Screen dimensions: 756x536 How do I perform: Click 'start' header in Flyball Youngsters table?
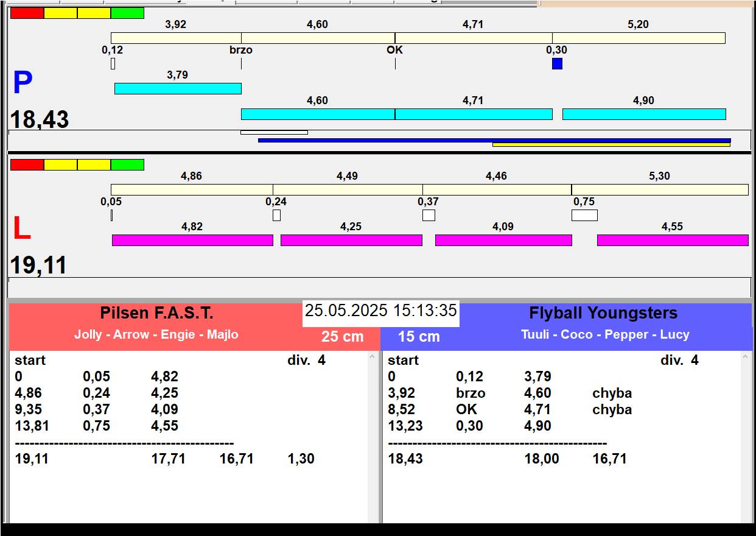[404, 360]
